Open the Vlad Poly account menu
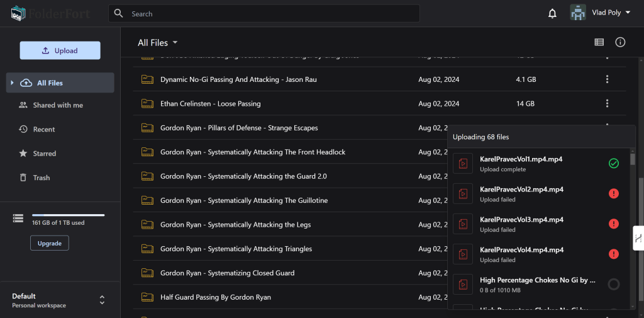The height and width of the screenshot is (318, 644). (600, 13)
